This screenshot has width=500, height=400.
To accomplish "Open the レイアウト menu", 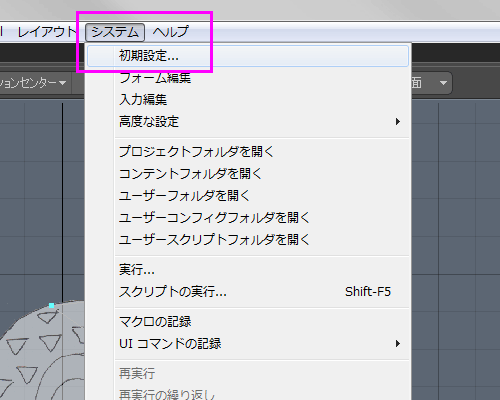I will (47, 32).
